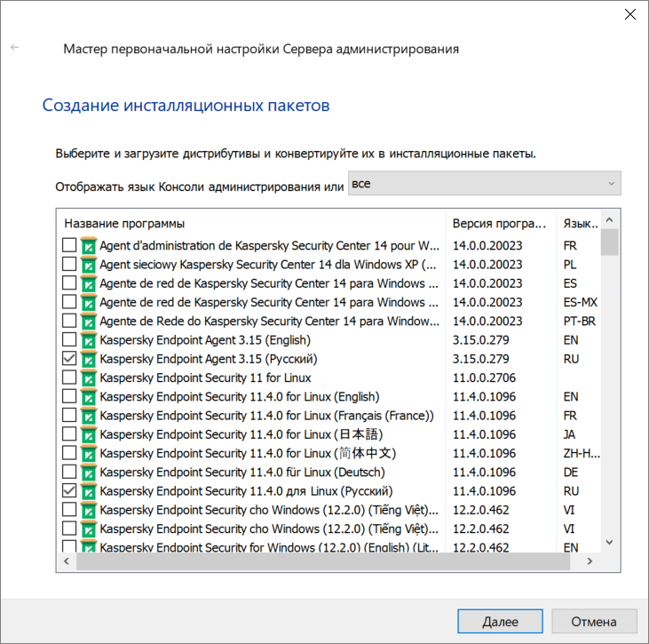Click the vertical scrollbar down arrow

pos(610,542)
